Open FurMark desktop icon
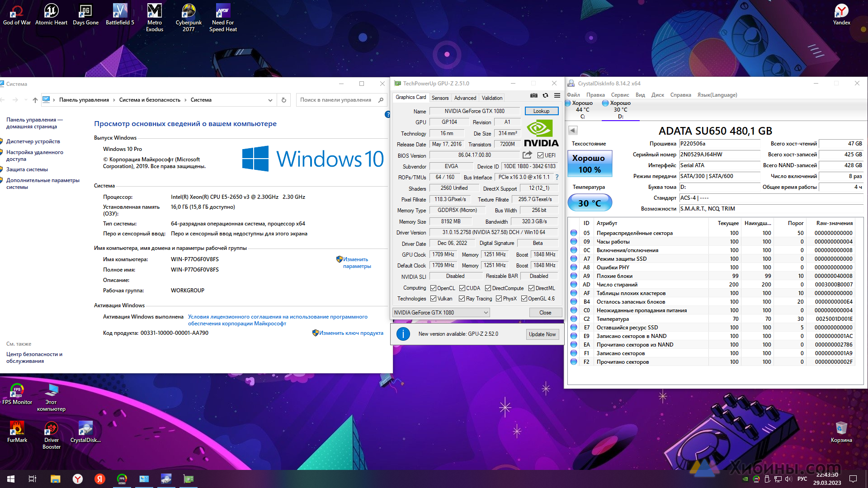This screenshot has width=868, height=488. (17, 432)
